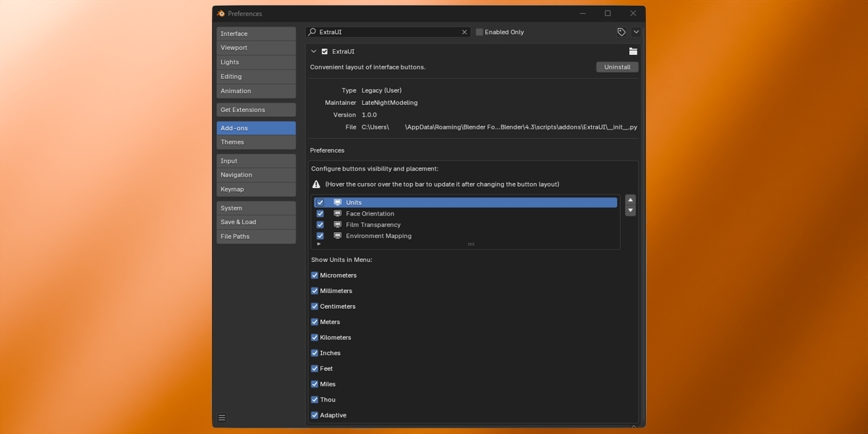Click the monitor icon beside Film Transparency
This screenshot has width=868, height=434.
(x=337, y=225)
